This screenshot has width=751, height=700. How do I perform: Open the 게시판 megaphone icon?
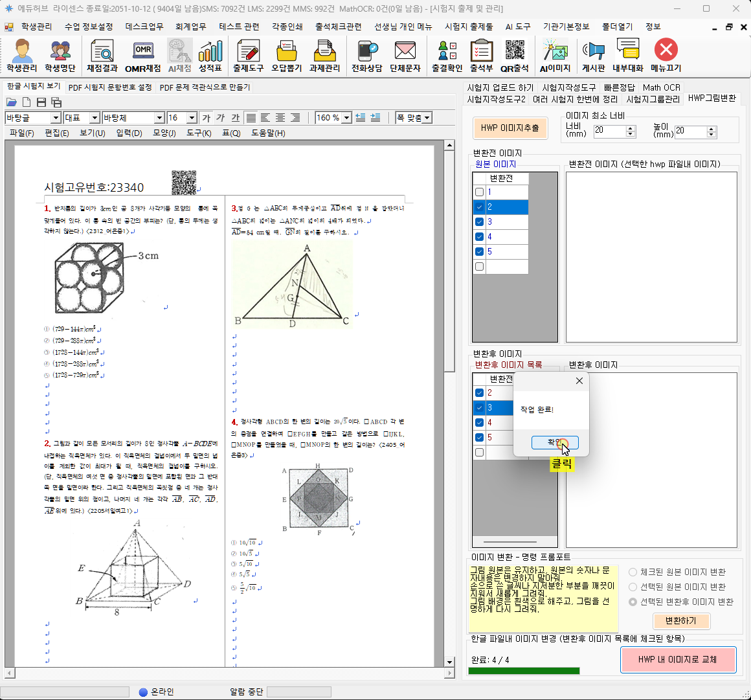tap(593, 55)
